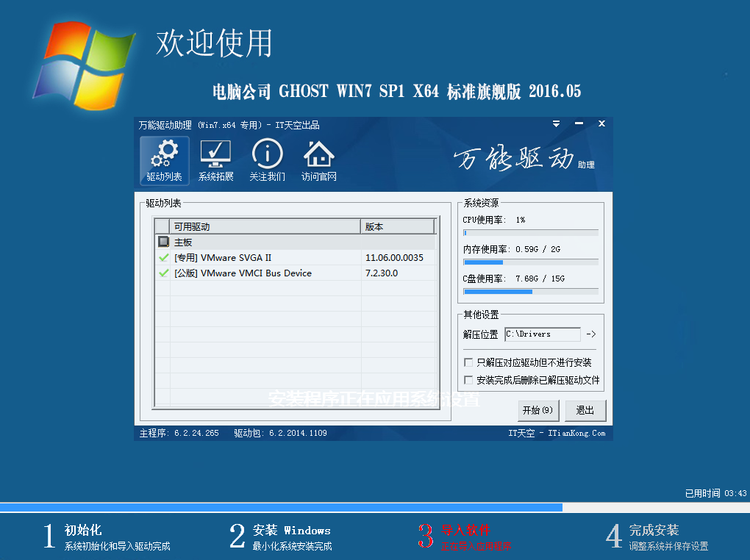The width and height of the screenshot is (750, 560).
Task: Click step 1 初始化 label
Action: click(83, 530)
